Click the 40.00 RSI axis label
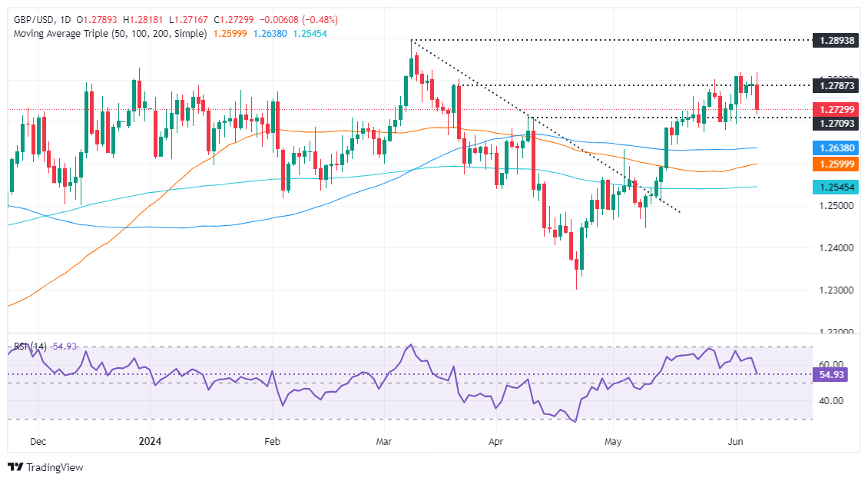 (x=832, y=401)
